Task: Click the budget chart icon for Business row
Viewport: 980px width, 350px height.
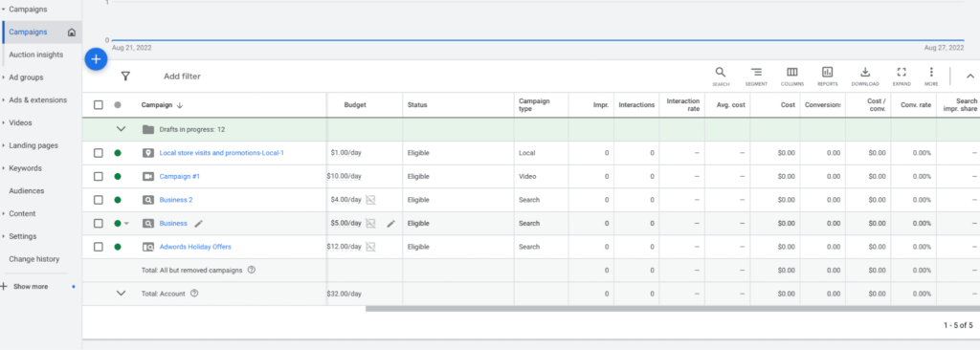Action: click(370, 223)
